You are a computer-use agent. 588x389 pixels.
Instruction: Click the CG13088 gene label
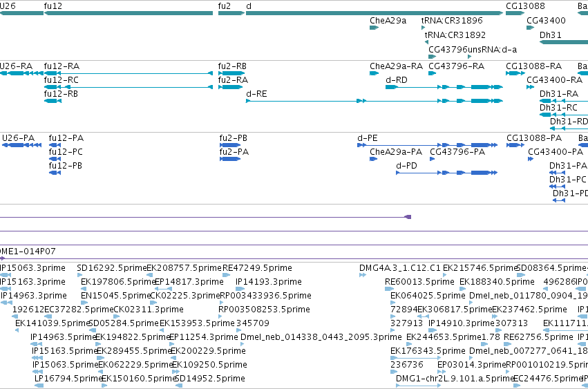tap(525, 6)
